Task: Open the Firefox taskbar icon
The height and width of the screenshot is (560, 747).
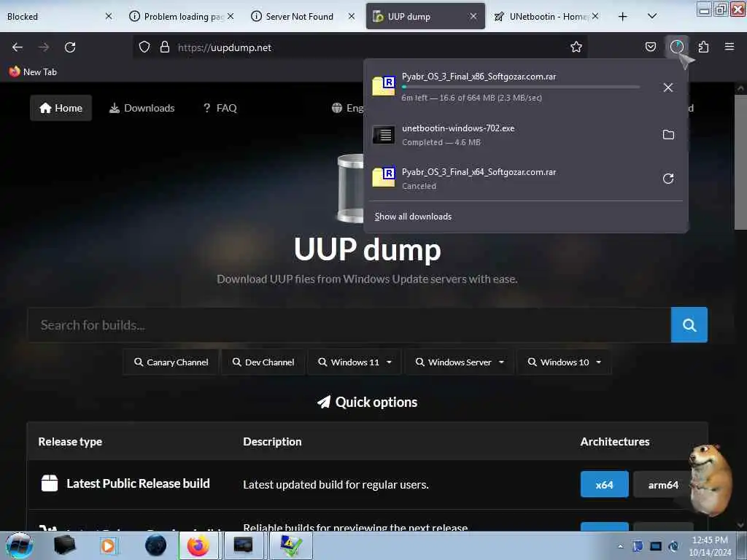Action: (198, 545)
